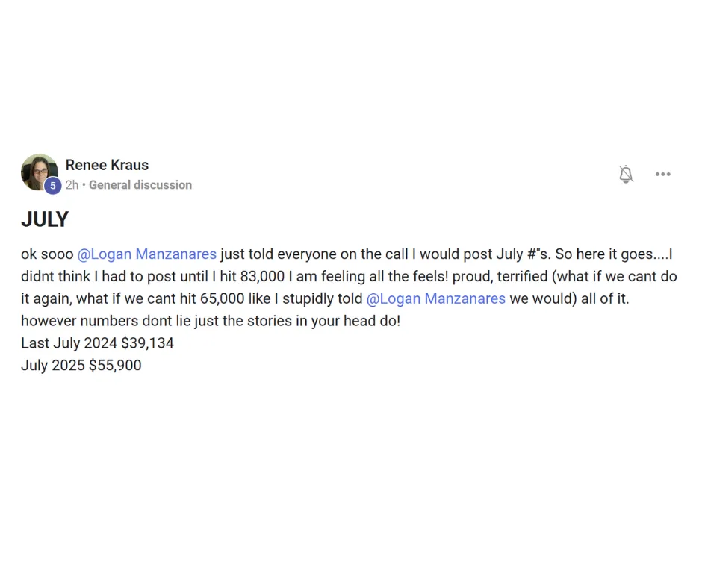Open the General discussion category

(x=140, y=185)
